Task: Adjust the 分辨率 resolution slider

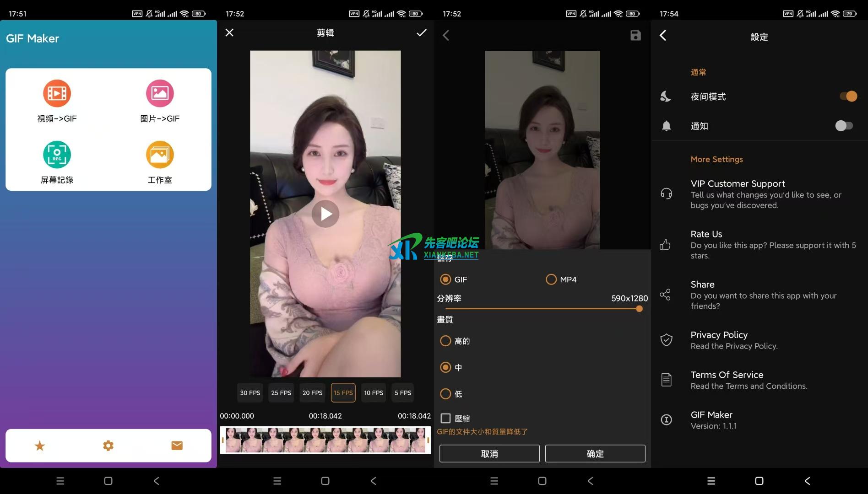Action: coord(639,309)
